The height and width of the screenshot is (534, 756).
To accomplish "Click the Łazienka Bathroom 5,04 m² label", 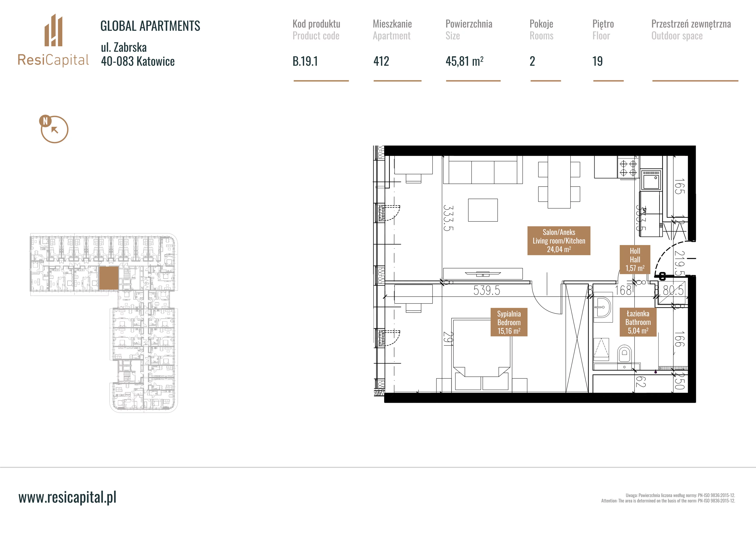I will (638, 322).
